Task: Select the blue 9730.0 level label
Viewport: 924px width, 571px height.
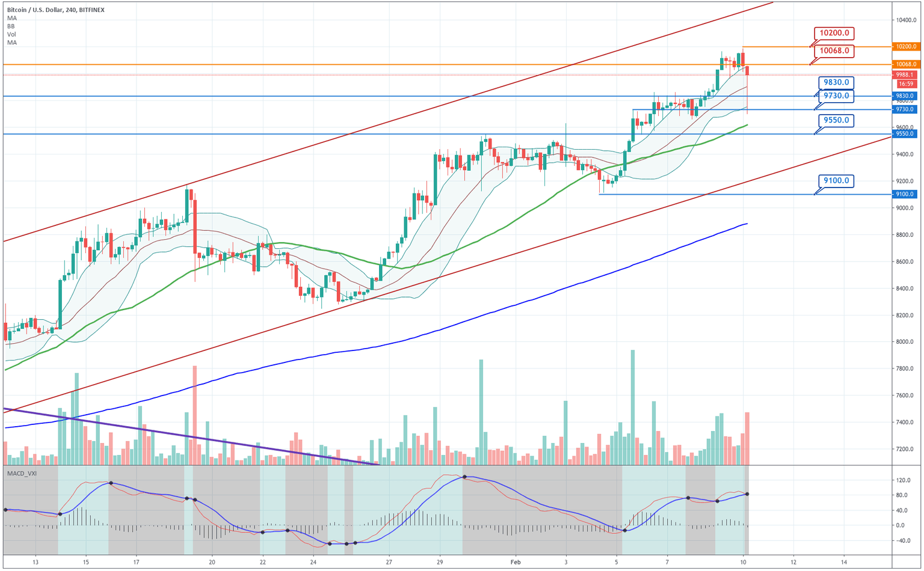Action: (x=835, y=95)
